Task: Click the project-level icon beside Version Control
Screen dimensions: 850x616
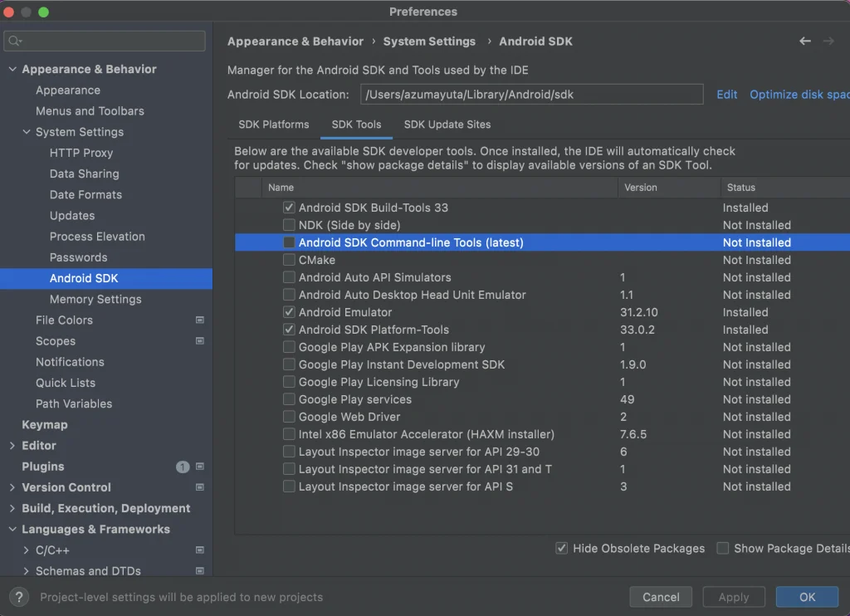Action: (x=199, y=487)
